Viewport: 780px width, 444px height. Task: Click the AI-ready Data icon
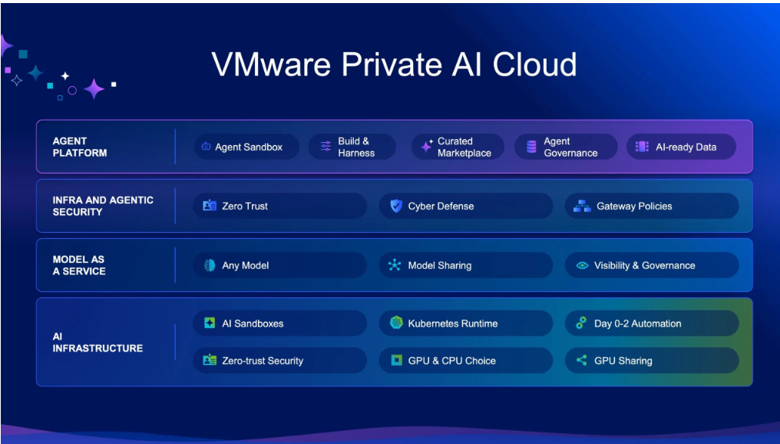pyautogui.click(x=642, y=147)
